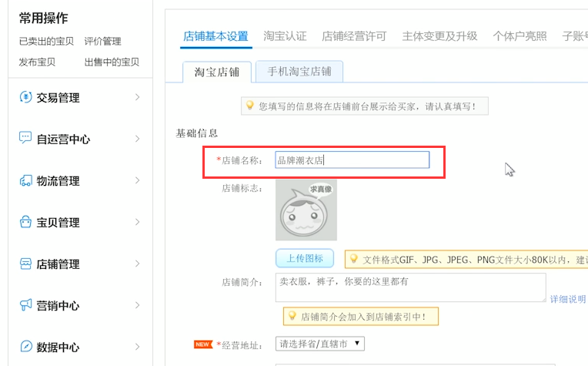Click the 店铺管理 store icon
Screen dimensions: 588x366
[x=25, y=264]
